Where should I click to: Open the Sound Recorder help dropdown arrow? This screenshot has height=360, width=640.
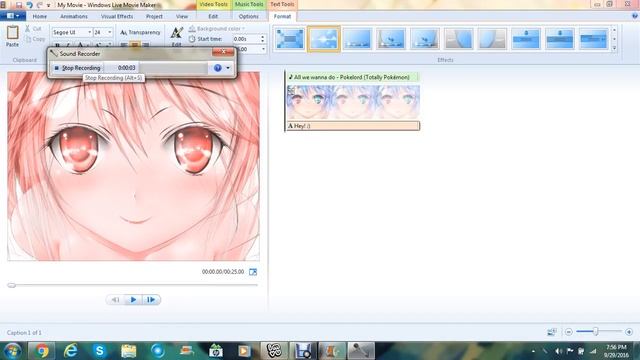click(228, 68)
